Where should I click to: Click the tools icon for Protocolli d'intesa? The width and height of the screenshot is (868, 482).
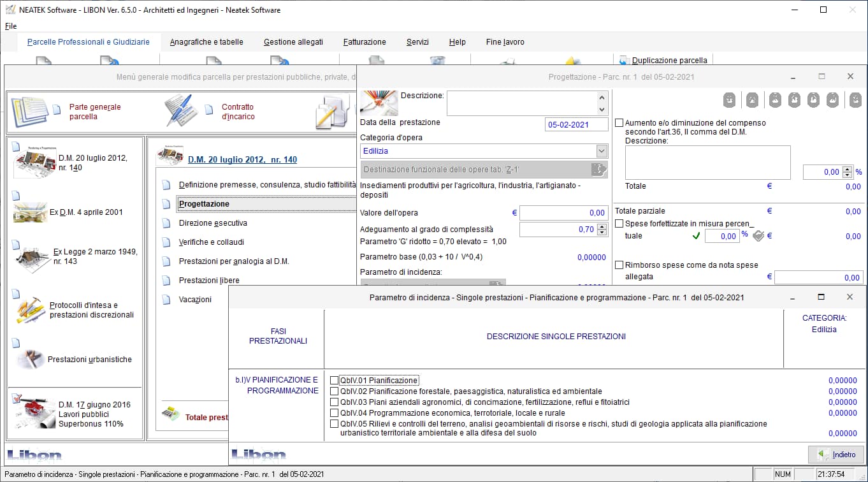[30, 310]
